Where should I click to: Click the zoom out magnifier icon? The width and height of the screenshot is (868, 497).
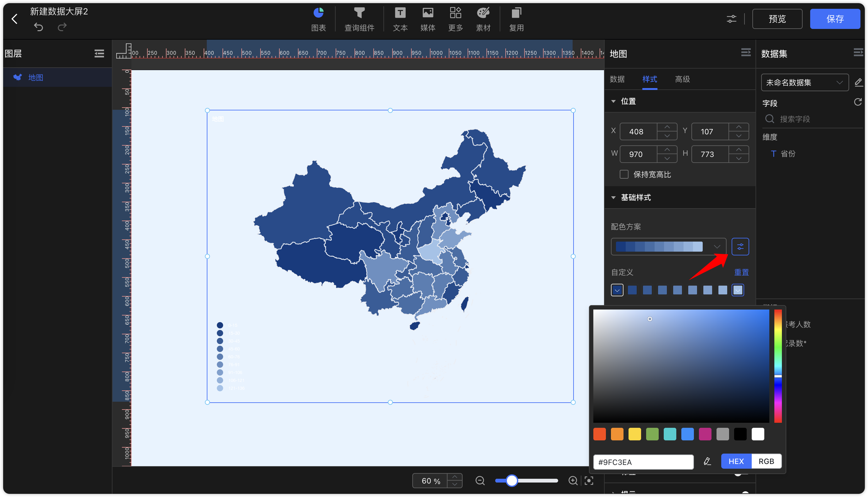point(480,481)
